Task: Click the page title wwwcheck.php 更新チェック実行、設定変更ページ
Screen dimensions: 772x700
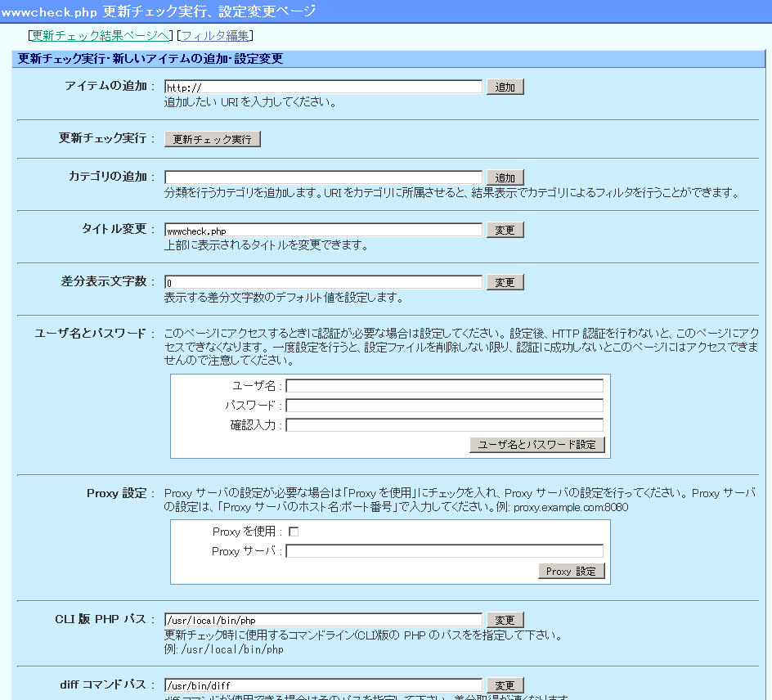Action: [159, 11]
